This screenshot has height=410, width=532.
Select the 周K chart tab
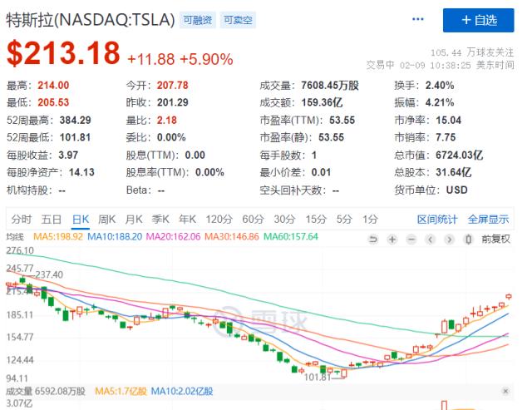coord(107,220)
